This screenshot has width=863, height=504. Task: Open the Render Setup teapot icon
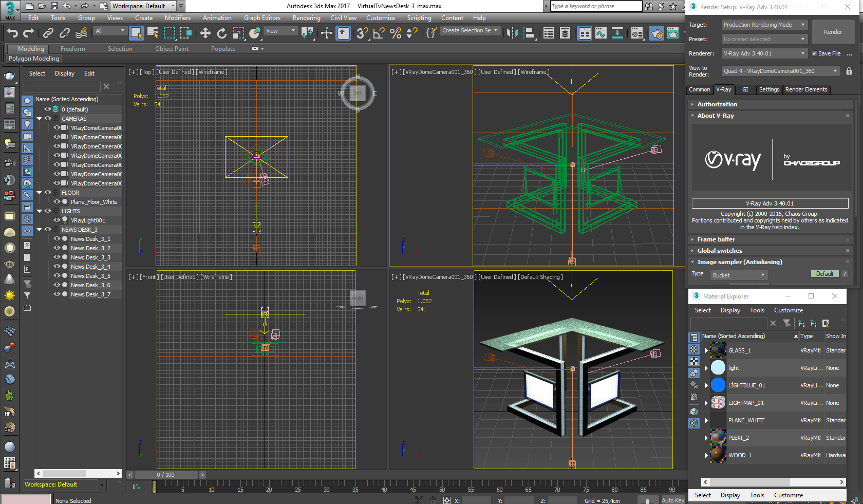click(656, 33)
